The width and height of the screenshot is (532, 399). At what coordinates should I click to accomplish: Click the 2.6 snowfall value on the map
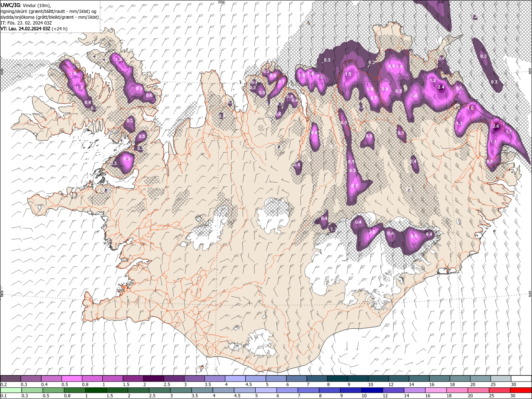point(495,126)
